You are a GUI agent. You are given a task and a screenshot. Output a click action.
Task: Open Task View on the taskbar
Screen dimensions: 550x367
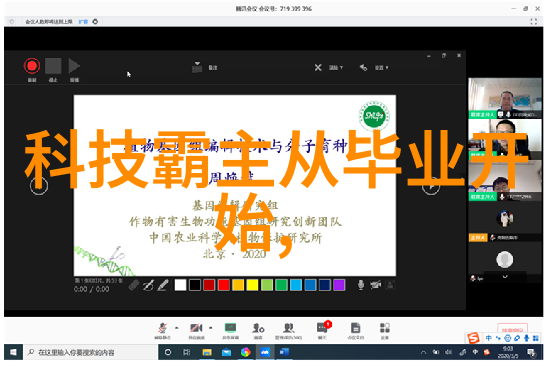[187, 352]
